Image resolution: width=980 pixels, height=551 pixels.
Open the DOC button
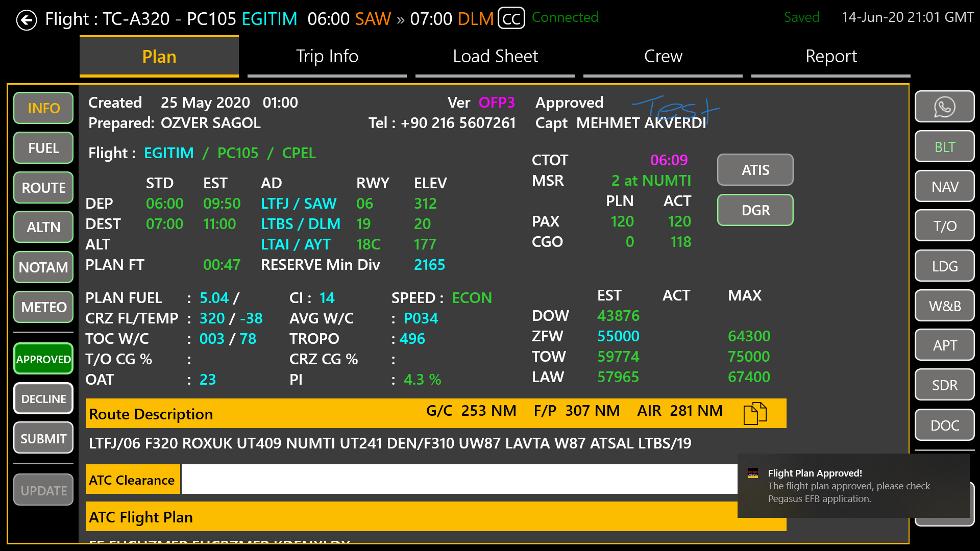tap(944, 425)
